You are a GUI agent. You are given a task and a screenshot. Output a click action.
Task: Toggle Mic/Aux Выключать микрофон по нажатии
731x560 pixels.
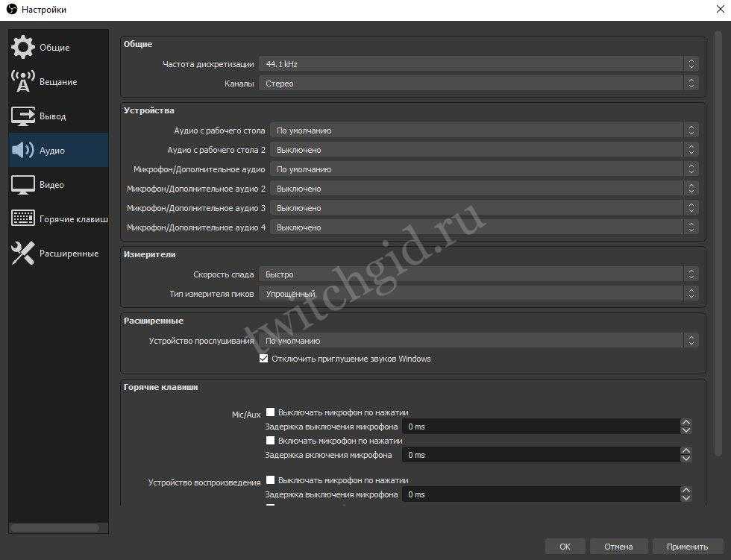coord(270,412)
